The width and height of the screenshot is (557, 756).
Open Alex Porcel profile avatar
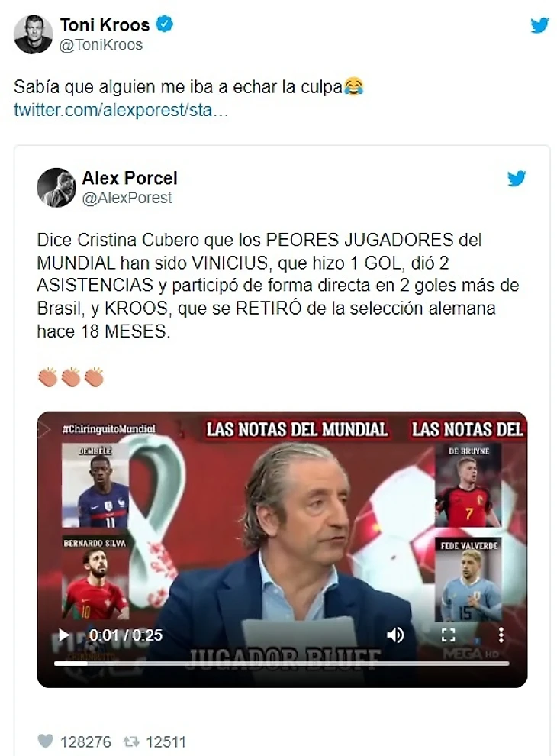click(56, 188)
